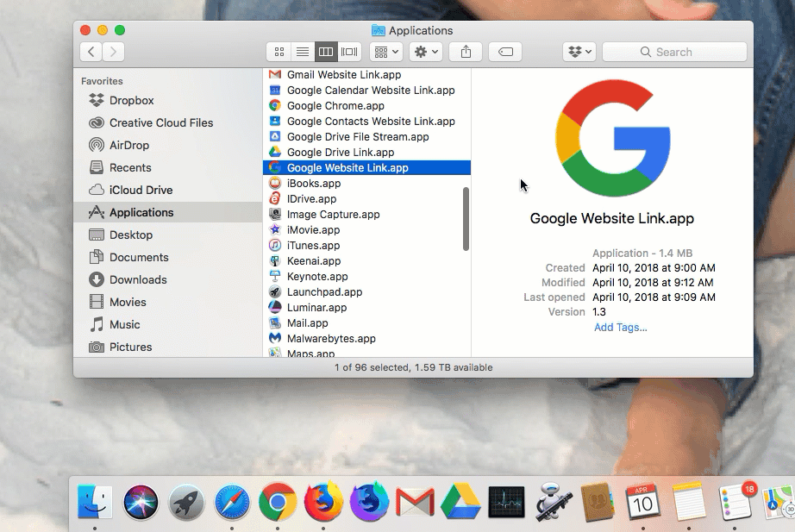Image resolution: width=795 pixels, height=532 pixels.
Task: Open Google Chrome from the Dock
Action: click(278, 501)
